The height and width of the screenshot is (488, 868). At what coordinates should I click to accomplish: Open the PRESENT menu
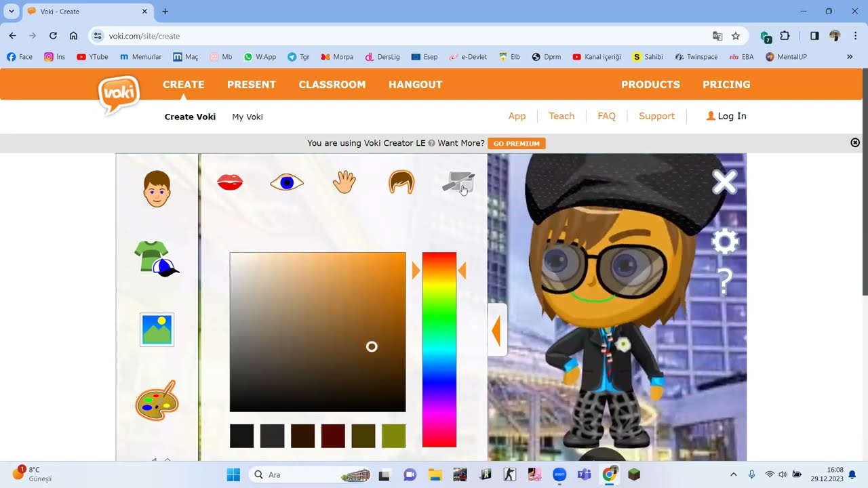pos(252,85)
